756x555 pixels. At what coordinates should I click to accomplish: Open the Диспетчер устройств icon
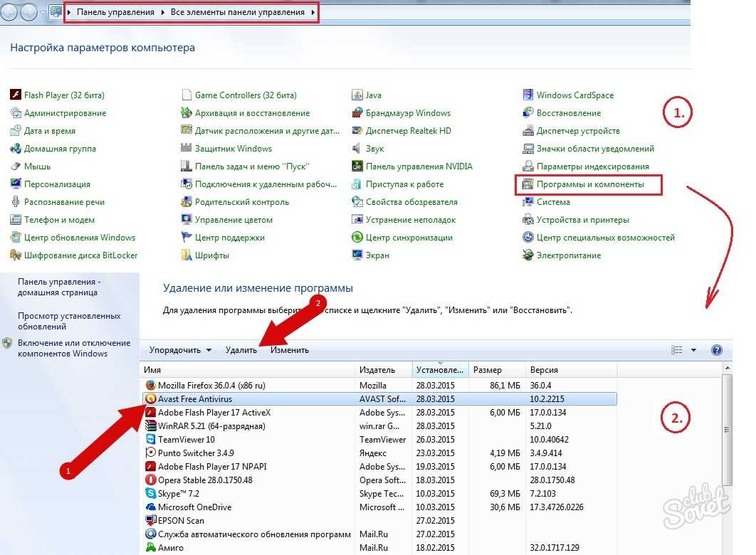coord(528,130)
